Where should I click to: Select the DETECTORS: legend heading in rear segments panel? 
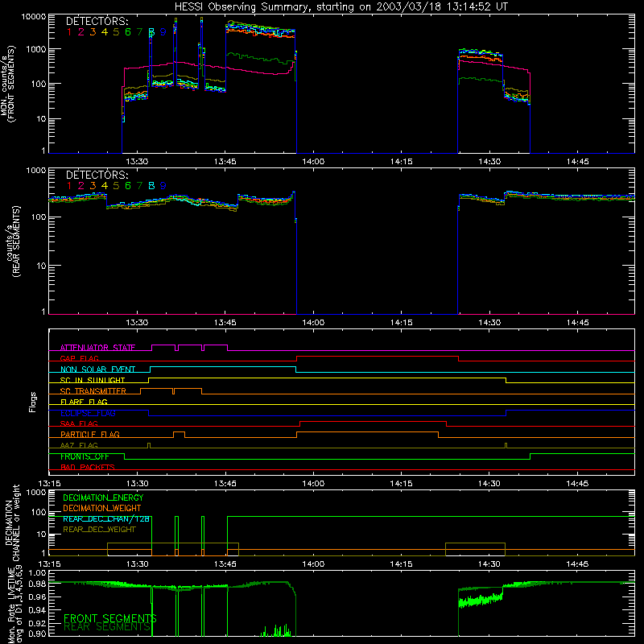tap(97, 175)
